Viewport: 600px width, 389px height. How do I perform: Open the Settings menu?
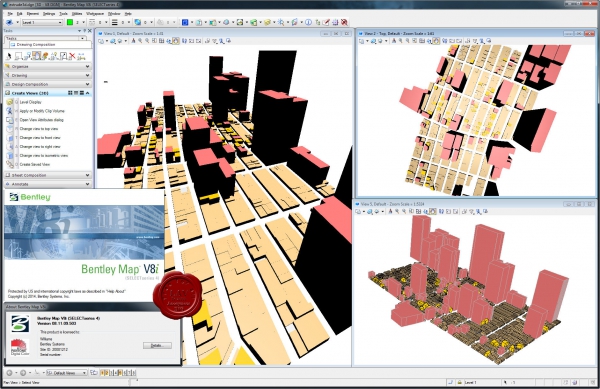pos(49,14)
